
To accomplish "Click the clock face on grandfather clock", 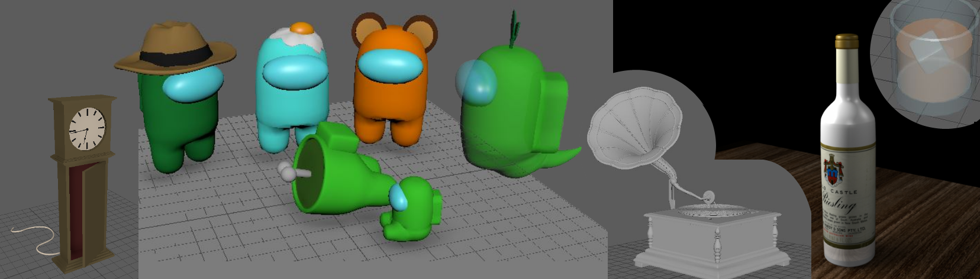I will (87, 129).
